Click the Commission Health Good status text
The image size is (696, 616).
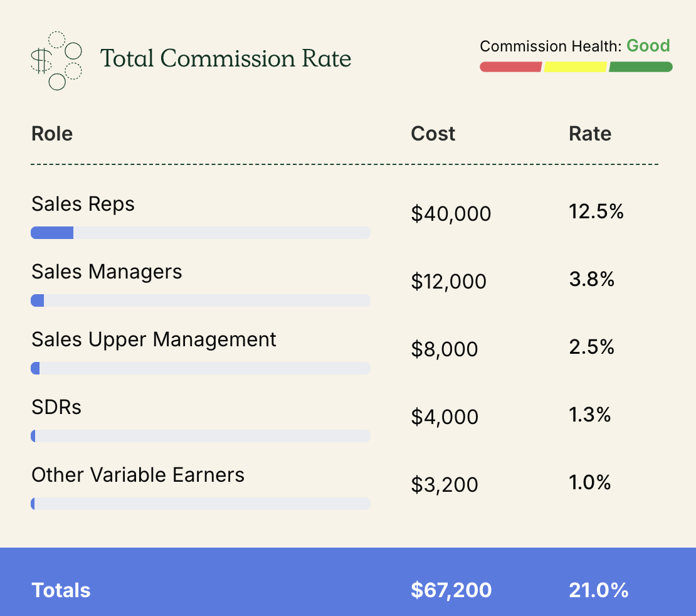coord(648,46)
